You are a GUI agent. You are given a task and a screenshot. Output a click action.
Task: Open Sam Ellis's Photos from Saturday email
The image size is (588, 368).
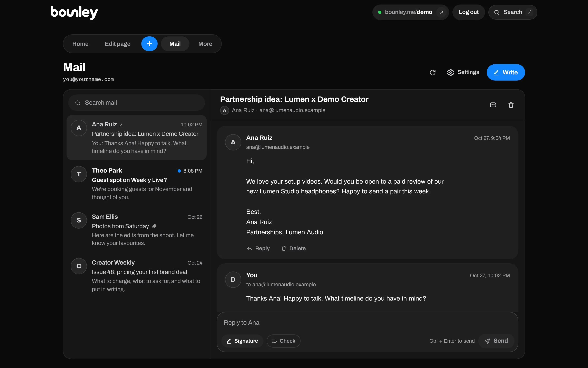137,230
